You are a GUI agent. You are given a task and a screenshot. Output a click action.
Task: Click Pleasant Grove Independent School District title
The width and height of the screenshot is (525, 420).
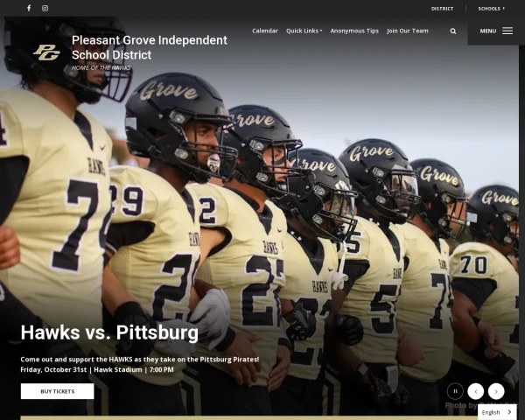click(x=150, y=47)
